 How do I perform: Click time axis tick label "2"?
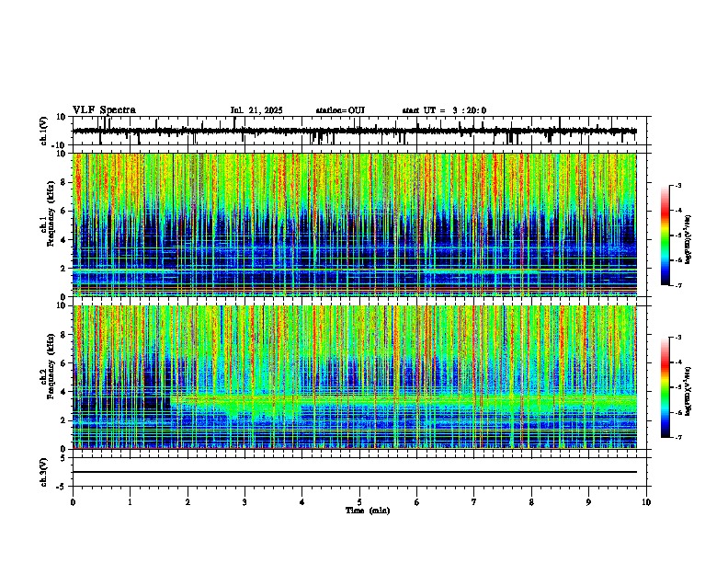(x=188, y=502)
